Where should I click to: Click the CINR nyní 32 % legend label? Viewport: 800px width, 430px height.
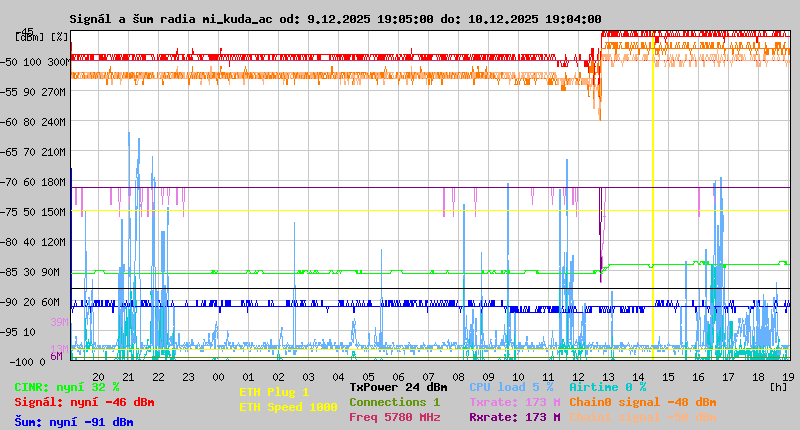pyautogui.click(x=67, y=387)
